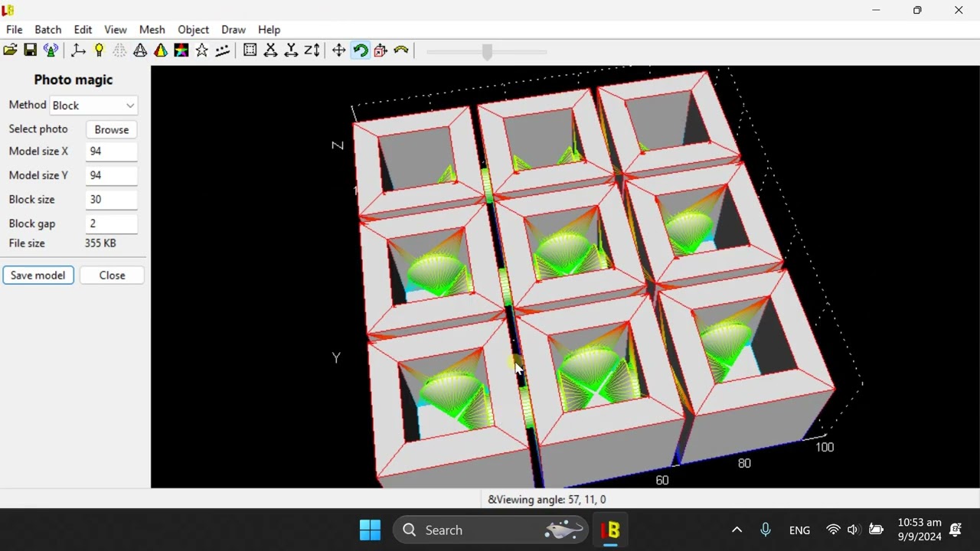Select the four-arrow pan tool
Image resolution: width=980 pixels, height=551 pixels.
339,51
